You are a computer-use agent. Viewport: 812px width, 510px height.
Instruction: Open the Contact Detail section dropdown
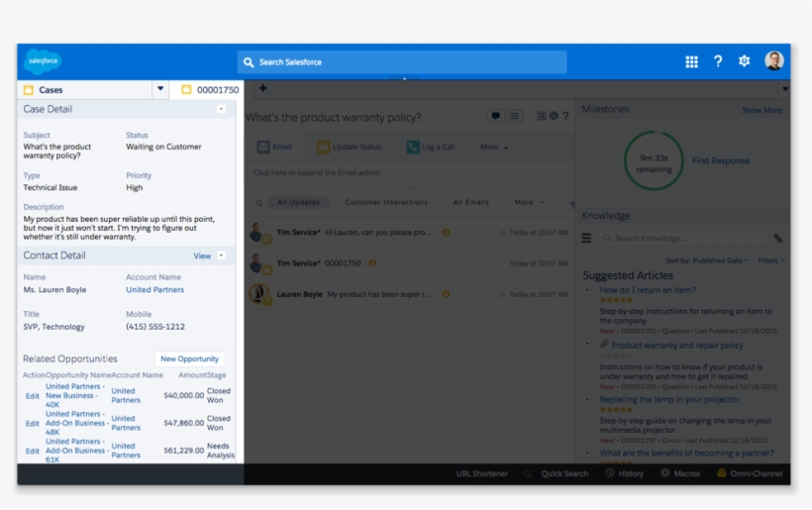tap(221, 255)
